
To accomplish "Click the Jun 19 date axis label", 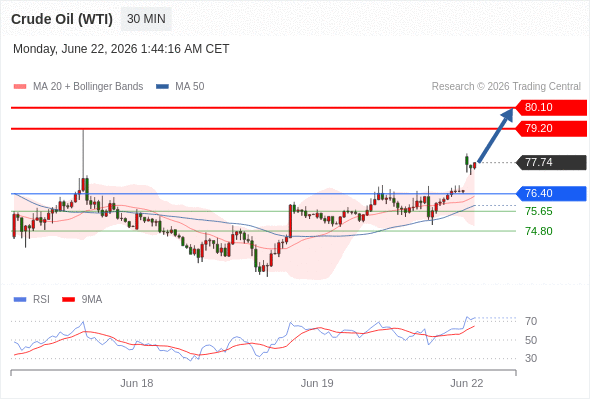I will coord(317,383).
